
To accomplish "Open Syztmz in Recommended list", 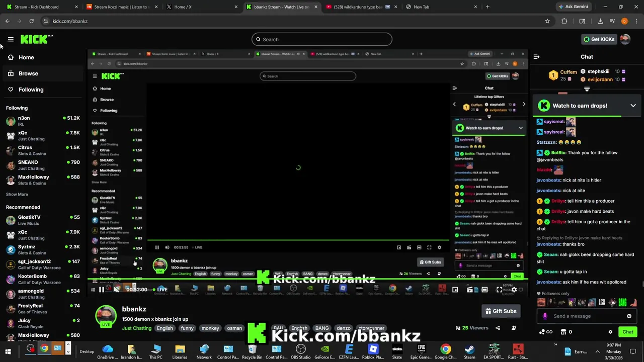I will point(43,250).
